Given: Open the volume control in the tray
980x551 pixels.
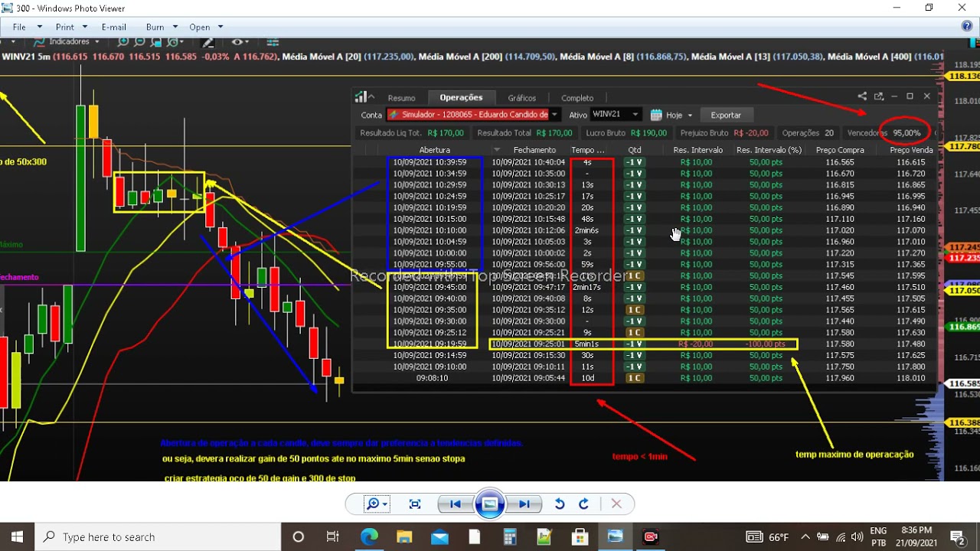Looking at the screenshot, I should (857, 536).
